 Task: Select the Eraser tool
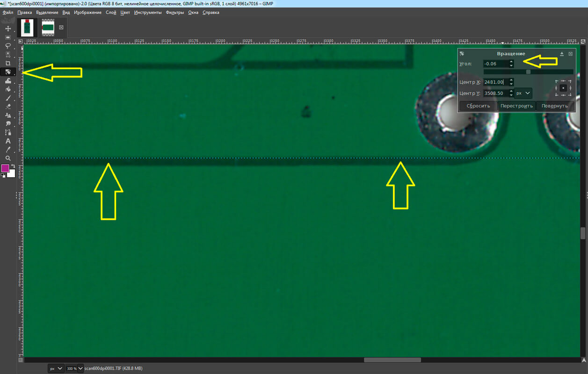pyautogui.click(x=8, y=107)
